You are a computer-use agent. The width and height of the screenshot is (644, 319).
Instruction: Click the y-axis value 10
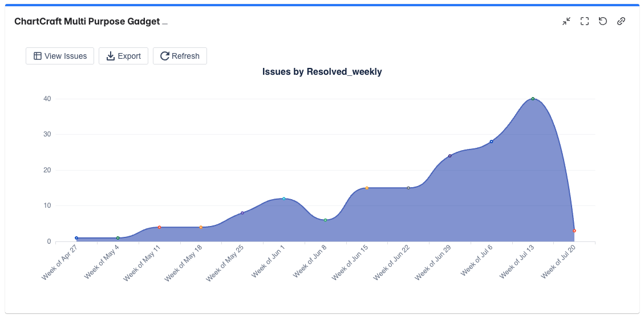coord(47,206)
